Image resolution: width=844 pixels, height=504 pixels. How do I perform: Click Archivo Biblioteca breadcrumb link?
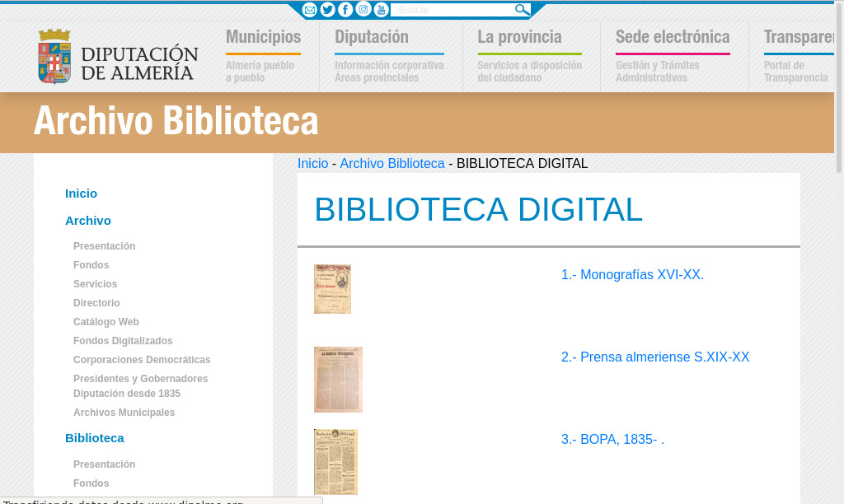(x=392, y=164)
